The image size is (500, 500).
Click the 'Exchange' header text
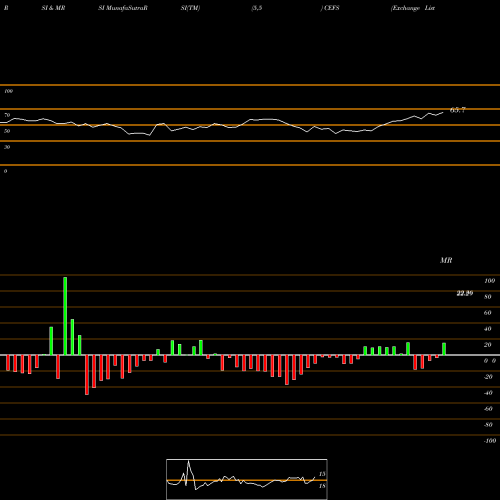pyautogui.click(x=406, y=8)
